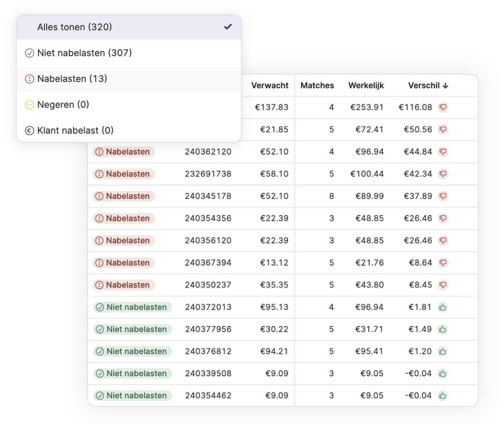Open Nabelasten status badge for 240354356
This screenshot has height=425, width=504.
tap(124, 218)
